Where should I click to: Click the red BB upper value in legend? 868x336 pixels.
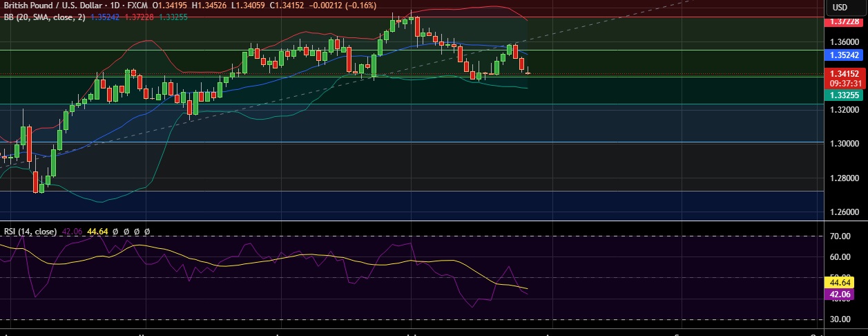[x=139, y=17]
